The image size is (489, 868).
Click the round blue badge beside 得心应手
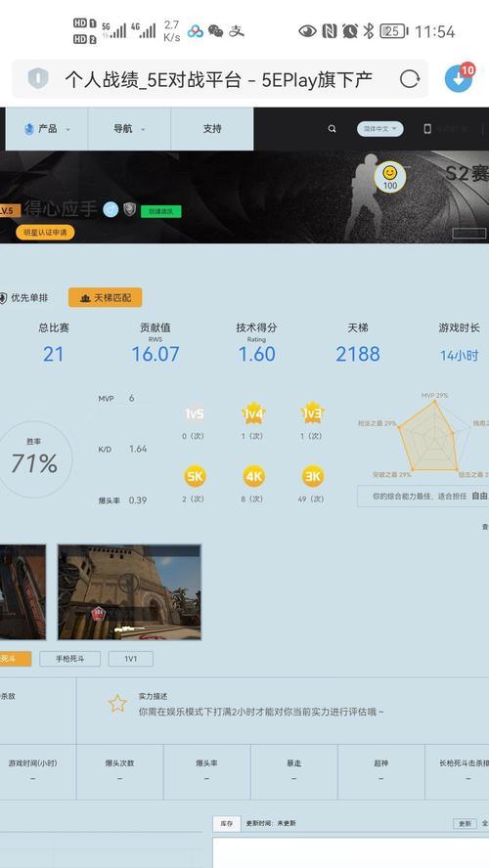tap(111, 209)
